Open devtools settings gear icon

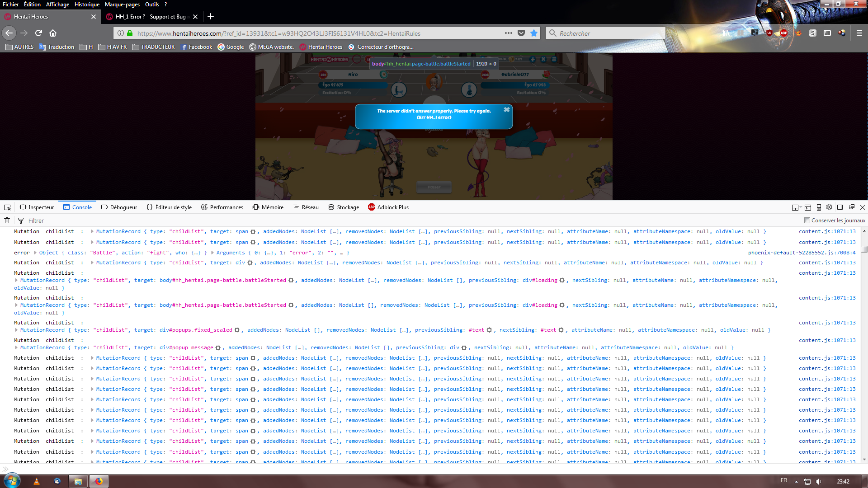click(x=829, y=207)
